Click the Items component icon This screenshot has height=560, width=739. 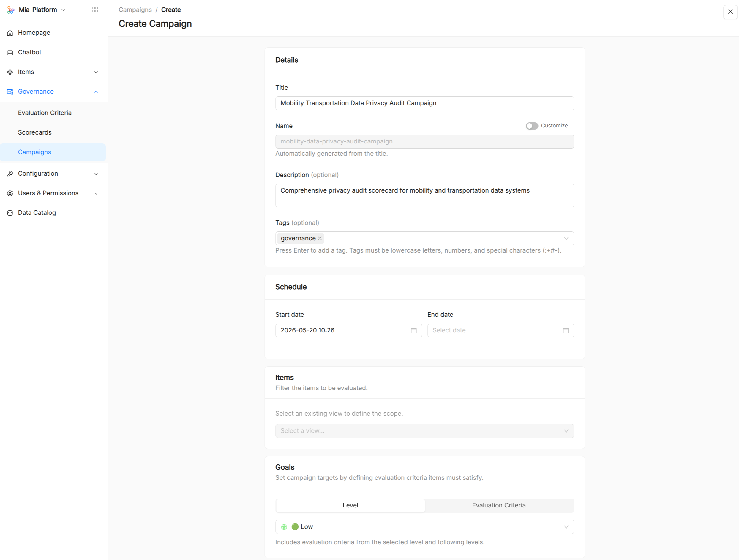pyautogui.click(x=10, y=72)
